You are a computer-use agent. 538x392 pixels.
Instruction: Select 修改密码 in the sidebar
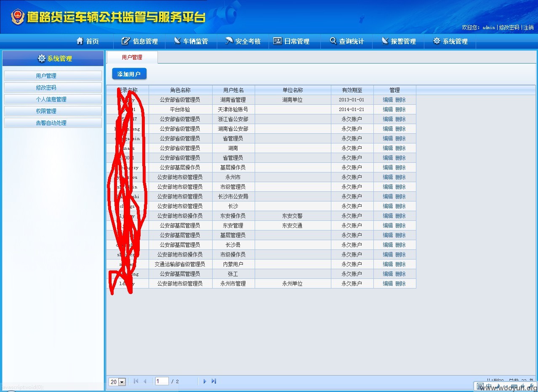coord(53,87)
